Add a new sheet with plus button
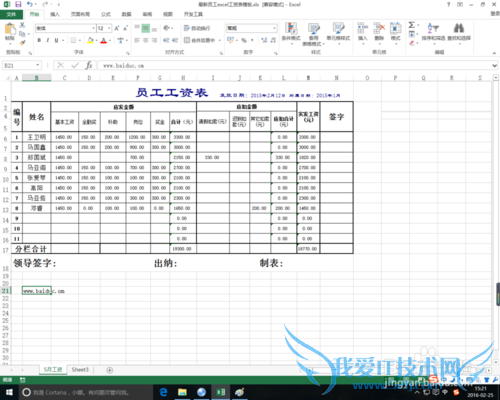This screenshot has height=400, width=500. [x=109, y=370]
